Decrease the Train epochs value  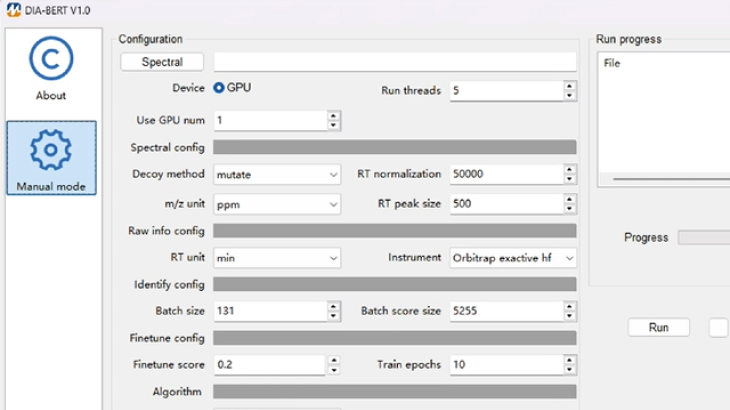[x=570, y=370]
